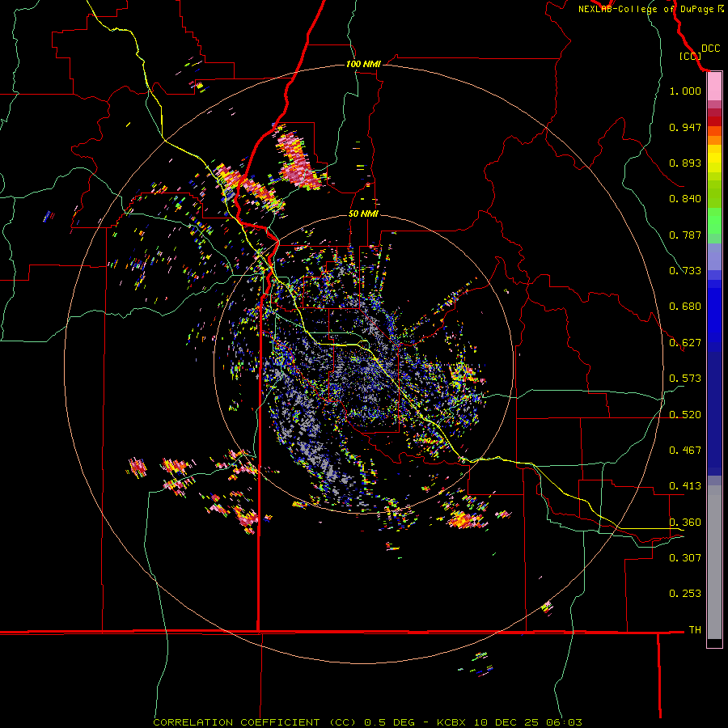Image resolution: width=728 pixels, height=728 pixels.
Task: Click the 0.520 scale value
Action: [685, 415]
